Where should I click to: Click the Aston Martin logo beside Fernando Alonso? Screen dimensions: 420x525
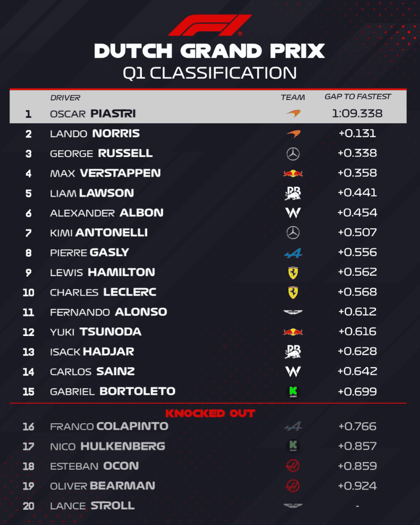tap(293, 312)
